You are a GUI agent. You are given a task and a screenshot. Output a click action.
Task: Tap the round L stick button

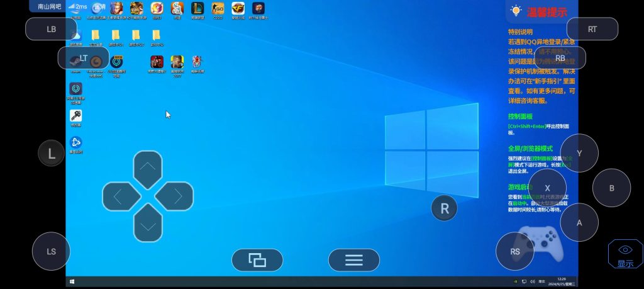pyautogui.click(x=52, y=154)
